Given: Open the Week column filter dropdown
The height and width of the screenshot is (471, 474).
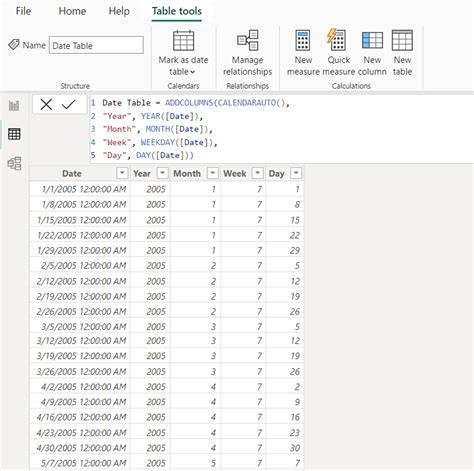Looking at the screenshot, I should tap(257, 173).
